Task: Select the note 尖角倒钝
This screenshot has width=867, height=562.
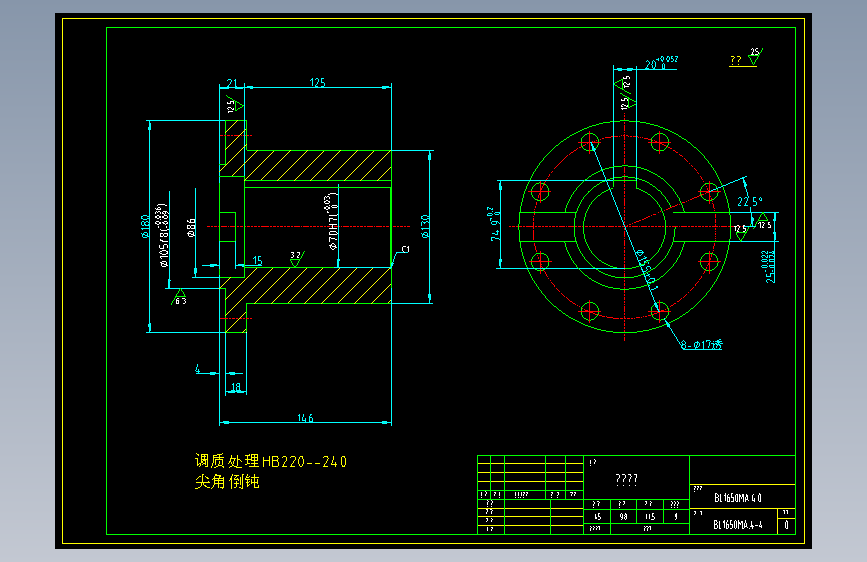Action: point(227,481)
